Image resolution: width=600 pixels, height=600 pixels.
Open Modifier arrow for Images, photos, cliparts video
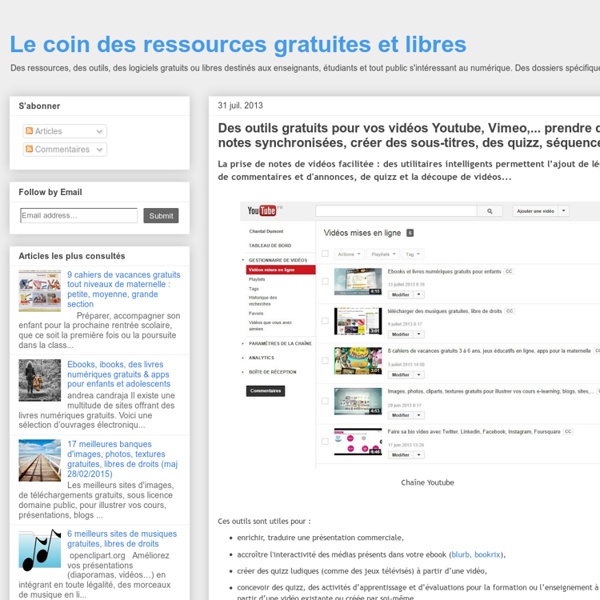pyautogui.click(x=419, y=415)
